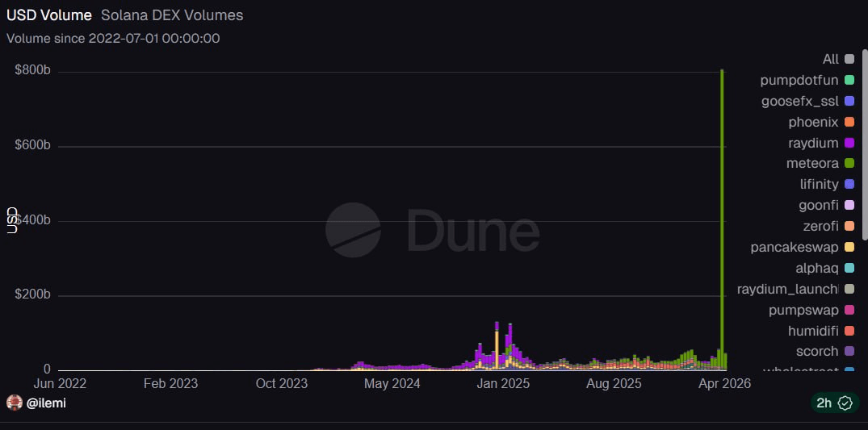This screenshot has width=868, height=430.
Task: Toggle pancakeswap in the legend
Action: coord(795,247)
